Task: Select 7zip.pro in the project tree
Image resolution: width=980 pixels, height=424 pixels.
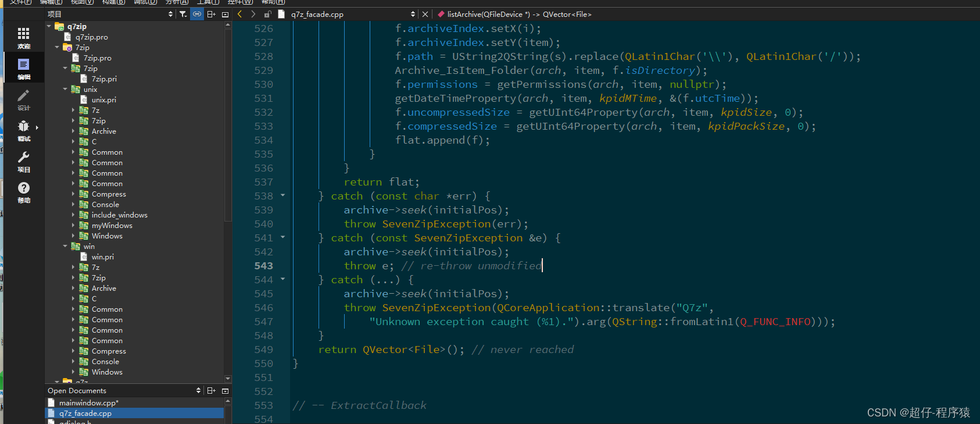Action: pos(98,58)
